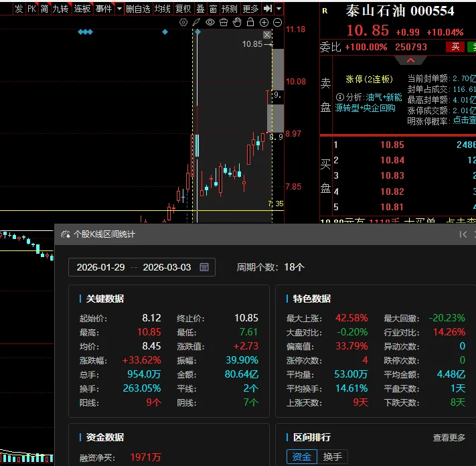Viewport: 476px width, 466px height.
Task: Toggle 均线 moving averages
Action: click(x=163, y=9)
